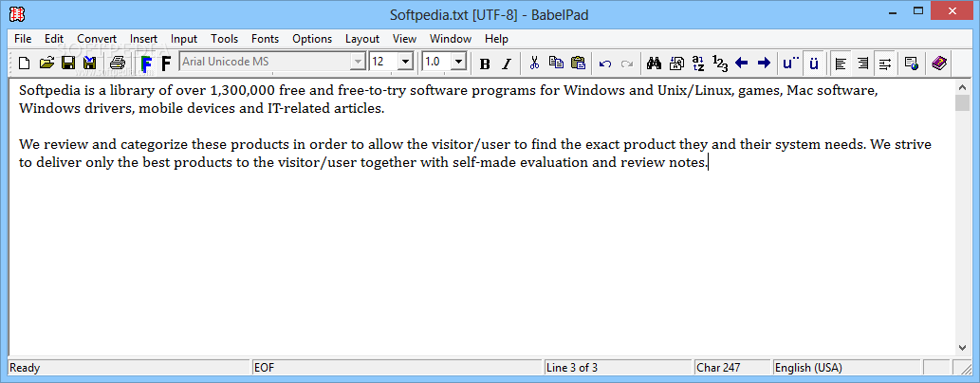Toggle italic formatting
Viewport: 980px width, 383px height.
coord(507,64)
